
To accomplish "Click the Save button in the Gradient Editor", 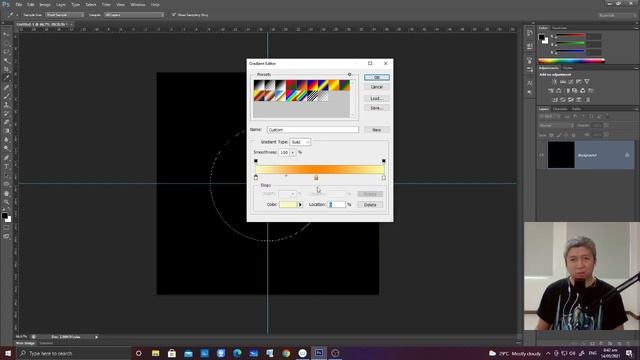I will pyautogui.click(x=377, y=108).
